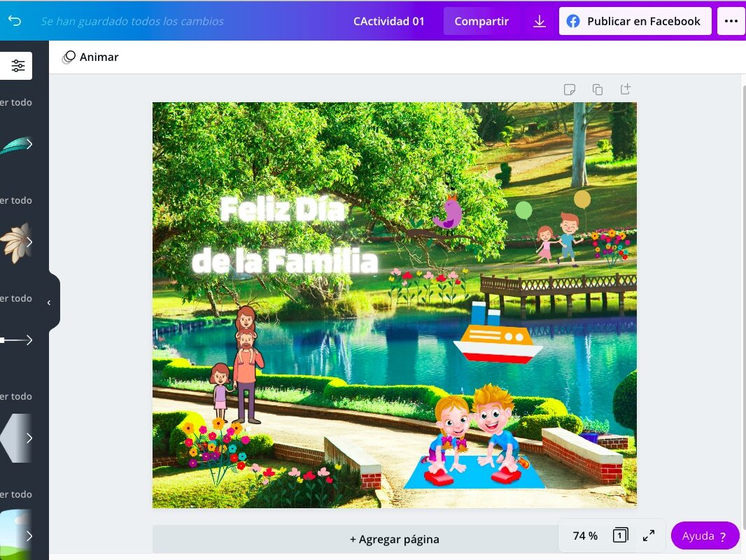Edit the CActividad 01 design title
746x560 pixels.
pyautogui.click(x=389, y=21)
